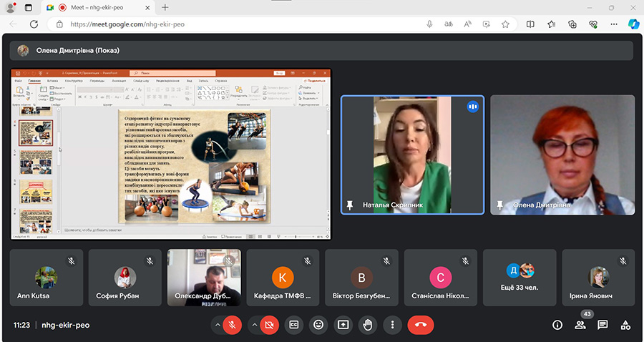Image resolution: width=644 pixels, height=342 pixels.
Task: Turn on the camera in Meet
Action: (269, 325)
